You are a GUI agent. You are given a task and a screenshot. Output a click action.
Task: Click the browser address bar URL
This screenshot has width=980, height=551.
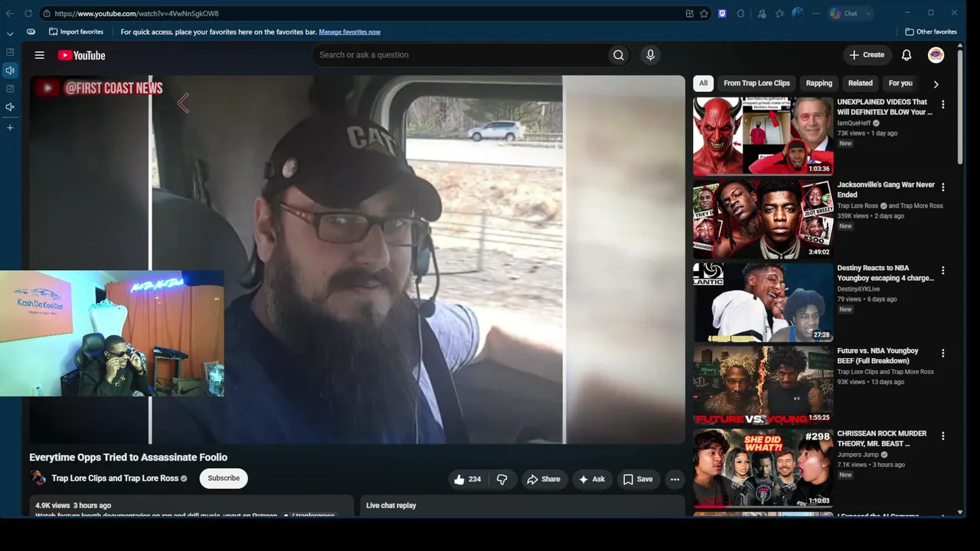tap(136, 14)
